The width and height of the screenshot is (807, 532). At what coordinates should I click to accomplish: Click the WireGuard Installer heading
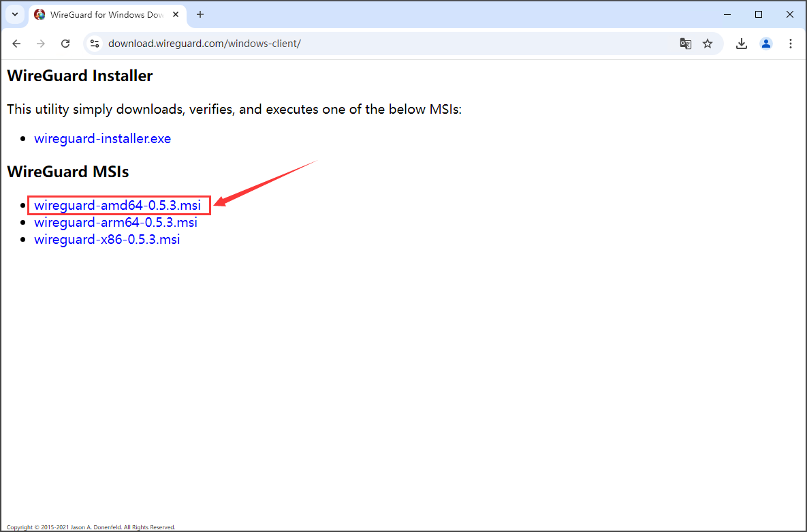[80, 76]
